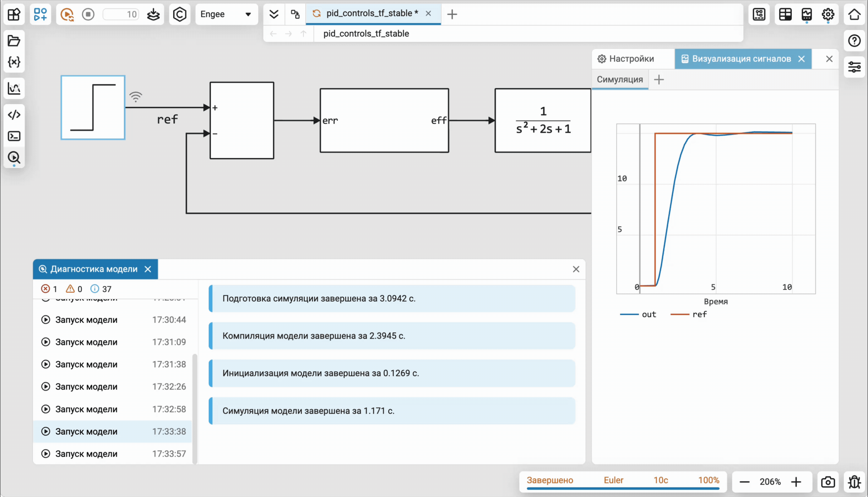Image resolution: width=868 pixels, height=497 pixels.
Task: Stop the simulation with the stop button
Action: pos(88,14)
